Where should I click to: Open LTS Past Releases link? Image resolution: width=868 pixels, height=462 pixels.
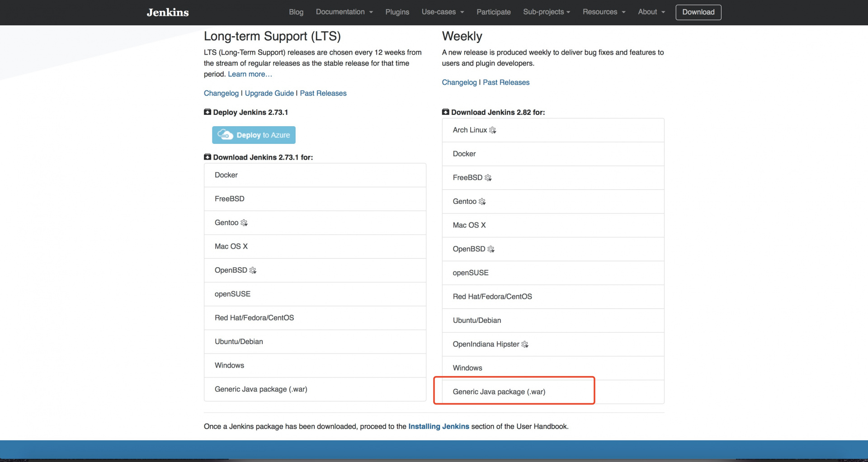(323, 93)
